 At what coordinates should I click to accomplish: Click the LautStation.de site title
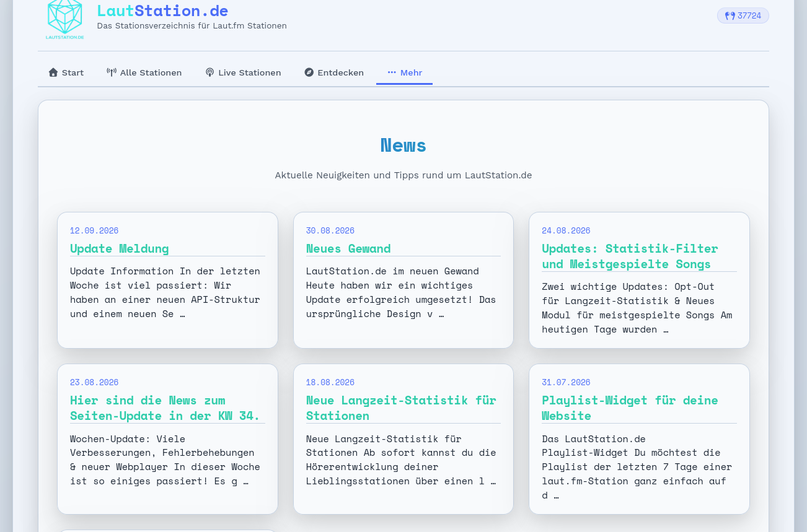point(162,11)
